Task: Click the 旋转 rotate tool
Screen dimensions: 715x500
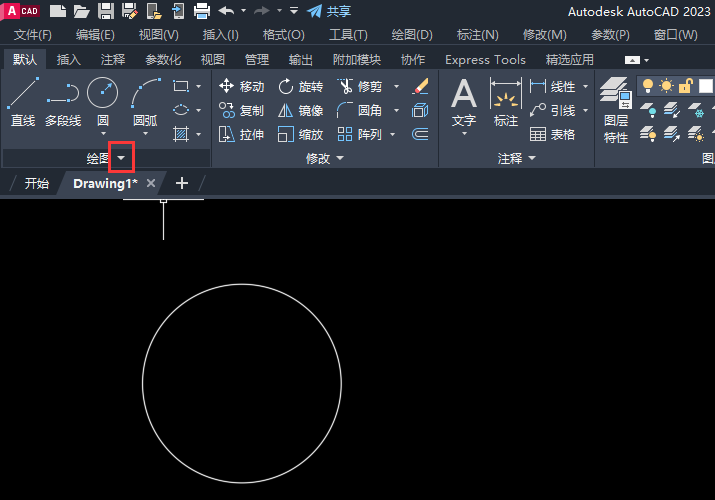Action: click(x=301, y=86)
